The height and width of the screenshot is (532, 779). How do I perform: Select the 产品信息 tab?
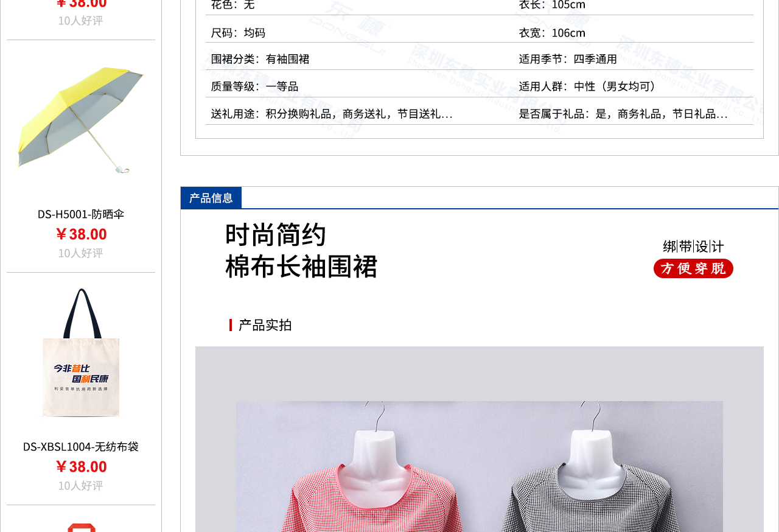click(x=211, y=198)
